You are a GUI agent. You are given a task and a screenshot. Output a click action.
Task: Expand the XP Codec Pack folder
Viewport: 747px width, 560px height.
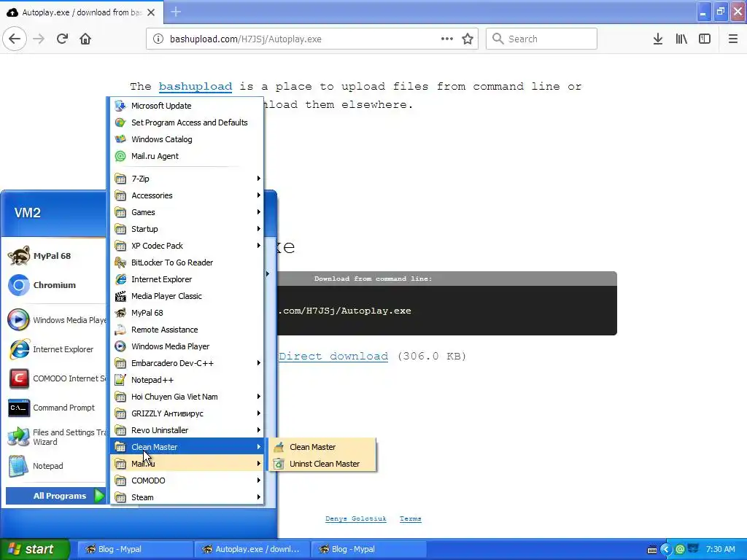point(187,246)
